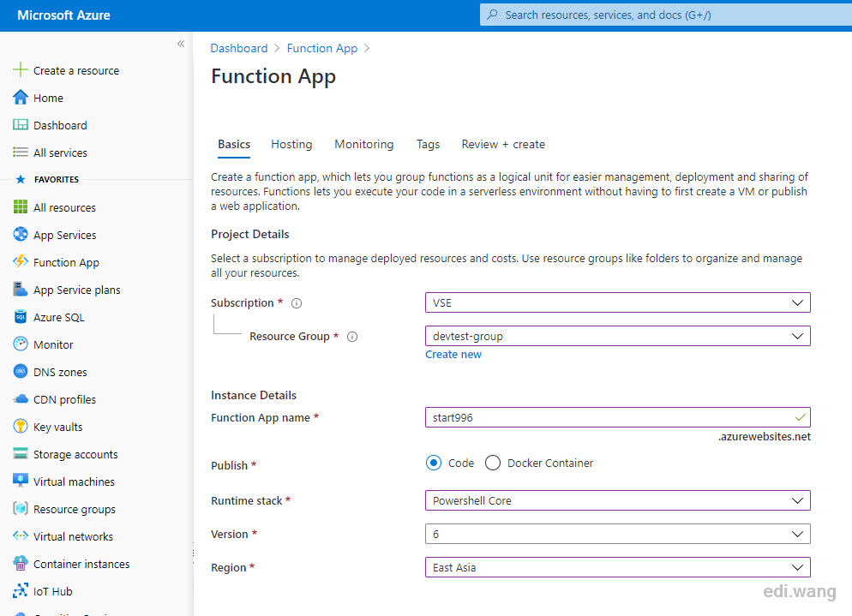
Task: Open the Runtime stack Powershell Core dropdown
Action: point(618,500)
